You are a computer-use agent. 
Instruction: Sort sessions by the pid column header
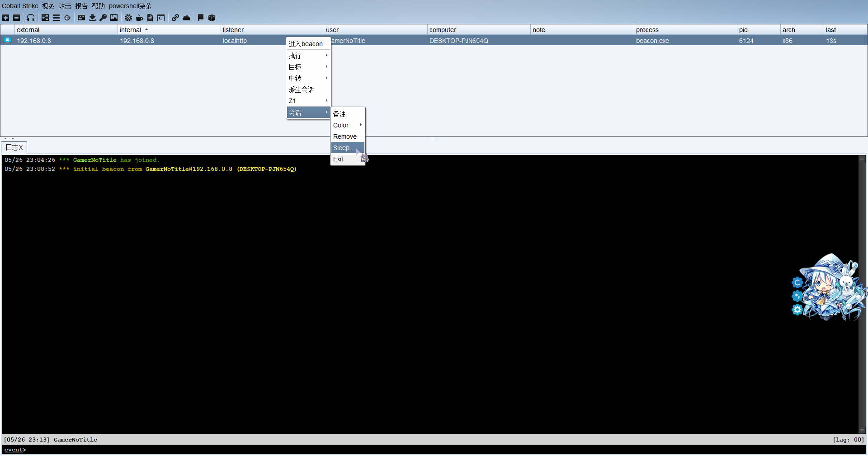[757, 30]
